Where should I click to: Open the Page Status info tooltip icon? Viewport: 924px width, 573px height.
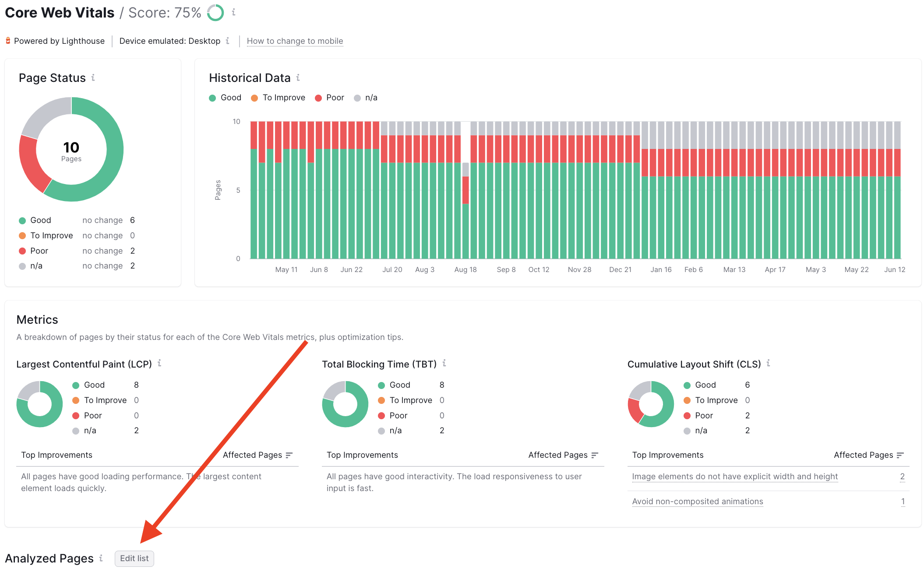coord(93,78)
